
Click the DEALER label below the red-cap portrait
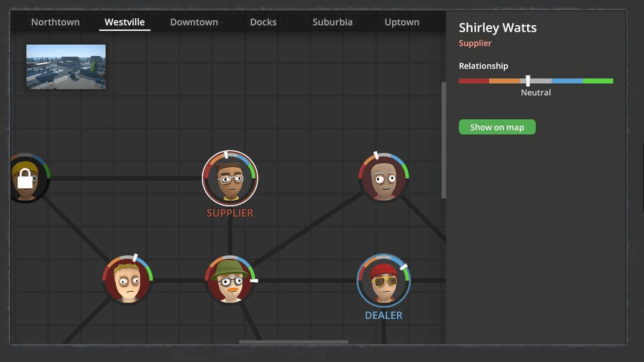point(383,315)
